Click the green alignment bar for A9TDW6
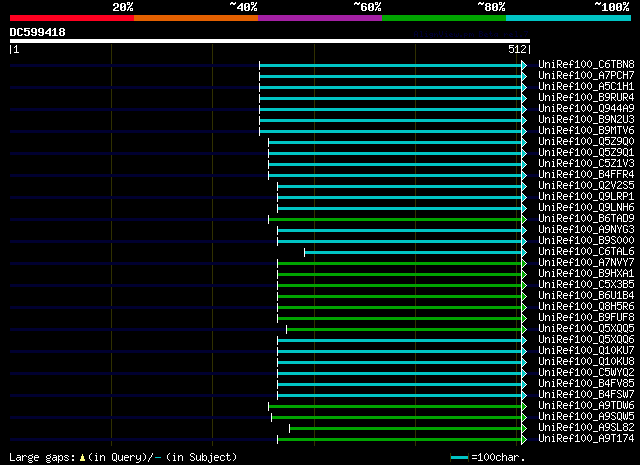The image size is (640, 465). coord(395,407)
